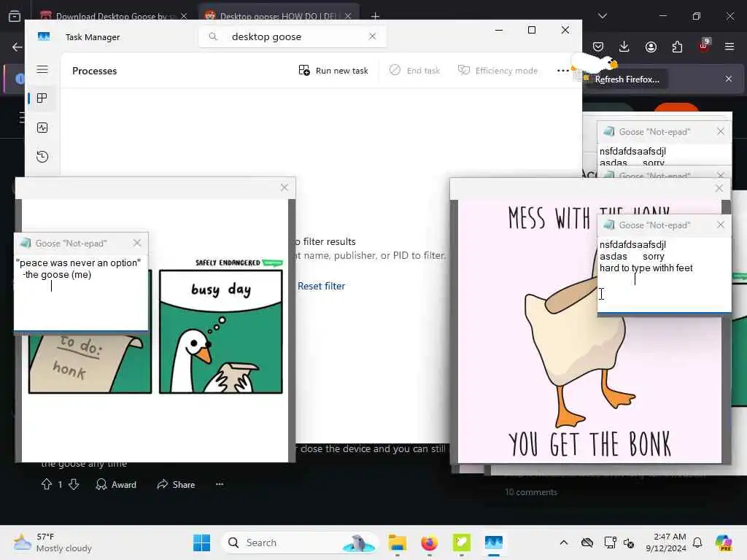Click into the peace was never an option note
Screen dimensions: 747x560
pyautogui.click(x=81, y=293)
